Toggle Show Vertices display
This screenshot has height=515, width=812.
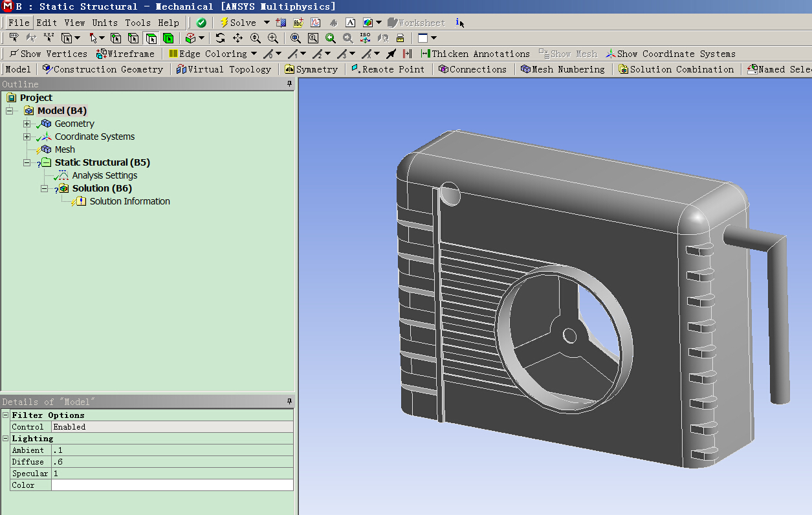[48, 54]
